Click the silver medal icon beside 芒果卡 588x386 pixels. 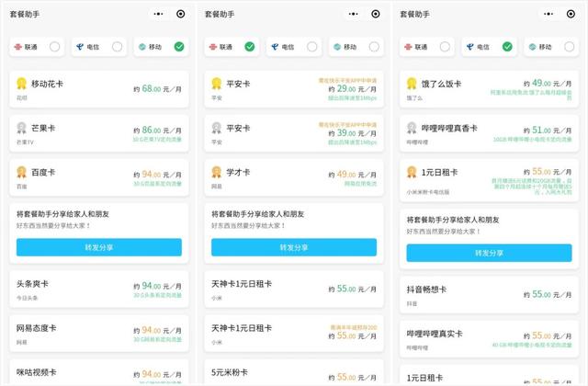tap(22, 128)
